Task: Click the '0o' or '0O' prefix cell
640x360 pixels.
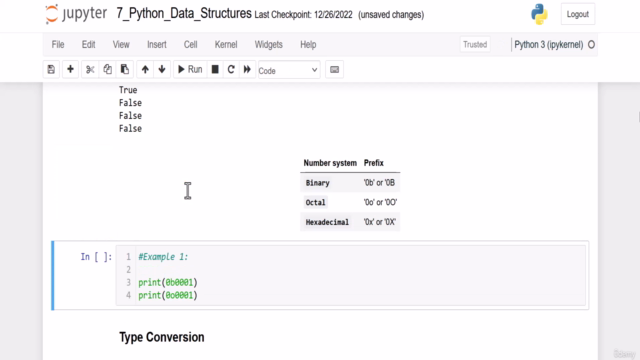Action: pos(380,202)
